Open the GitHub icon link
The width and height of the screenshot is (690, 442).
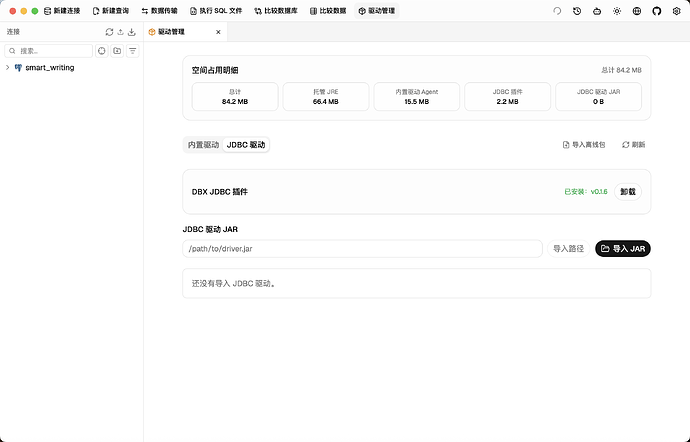(657, 11)
